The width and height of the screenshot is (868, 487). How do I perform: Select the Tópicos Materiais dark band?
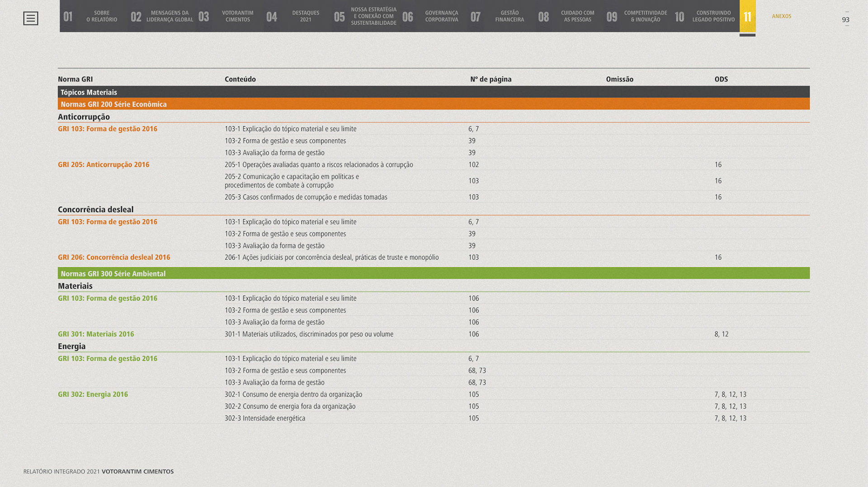click(434, 92)
